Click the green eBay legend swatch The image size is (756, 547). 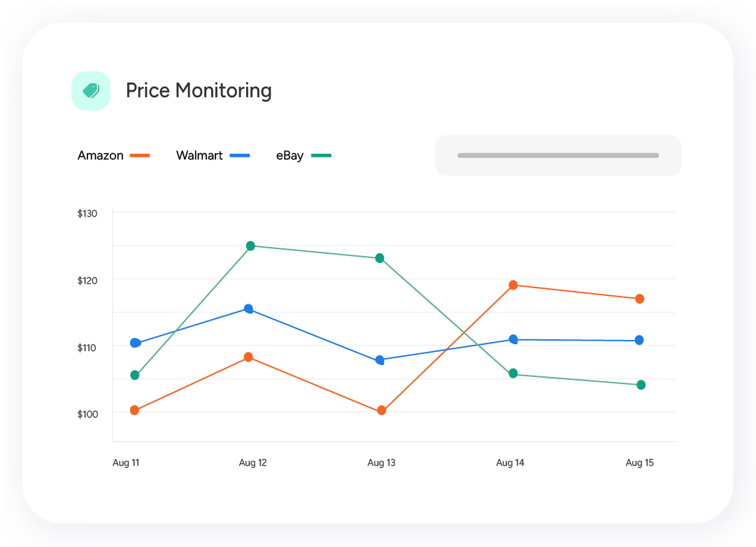tap(322, 156)
